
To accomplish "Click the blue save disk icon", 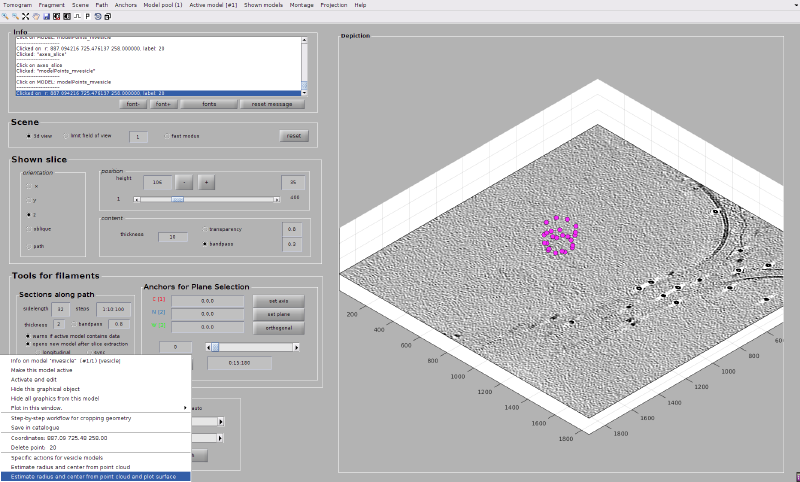I will 46,16.
